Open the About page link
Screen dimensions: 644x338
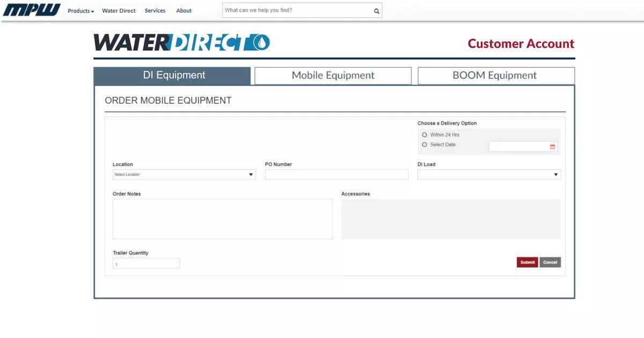click(x=184, y=11)
